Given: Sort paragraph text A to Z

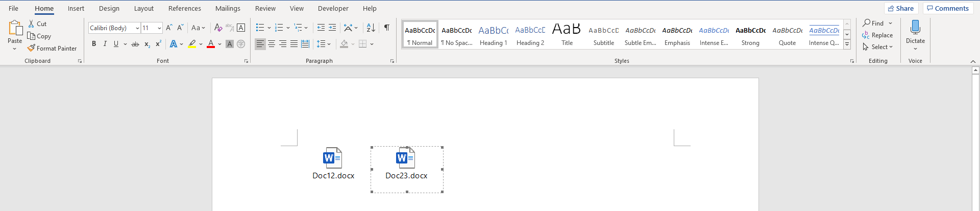Looking at the screenshot, I should [x=371, y=28].
